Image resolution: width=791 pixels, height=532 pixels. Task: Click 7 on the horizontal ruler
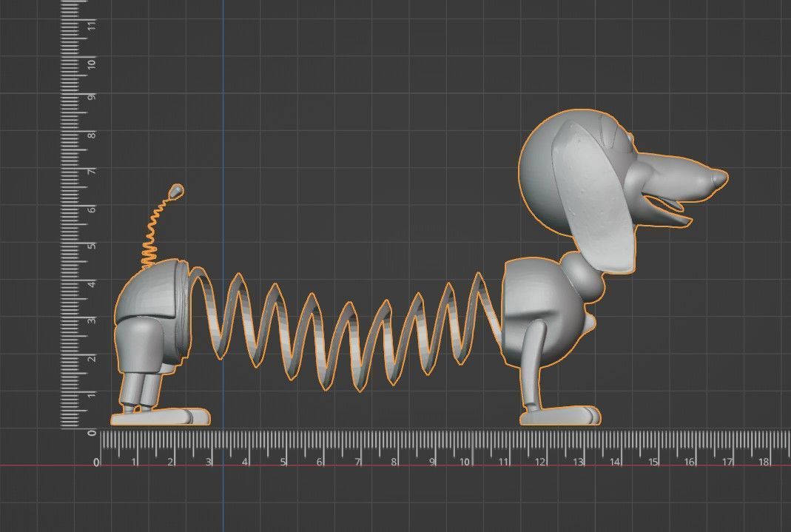(x=357, y=462)
